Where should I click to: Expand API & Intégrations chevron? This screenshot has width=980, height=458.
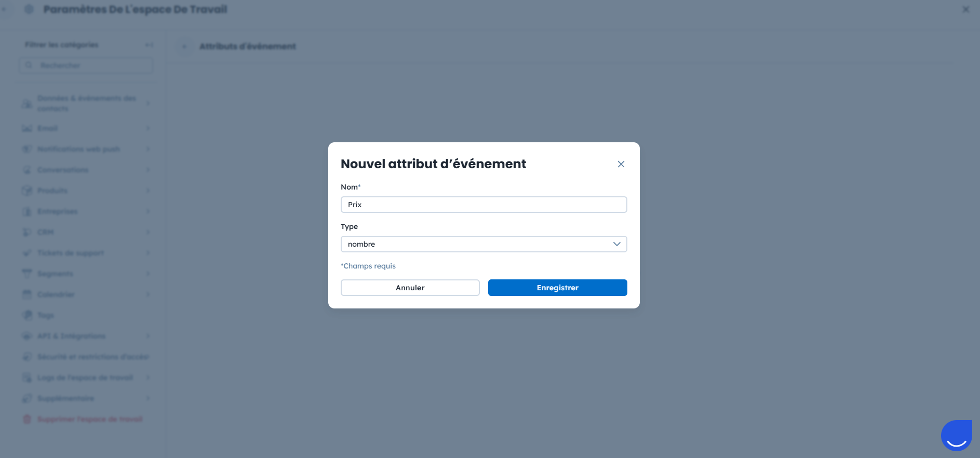148,336
